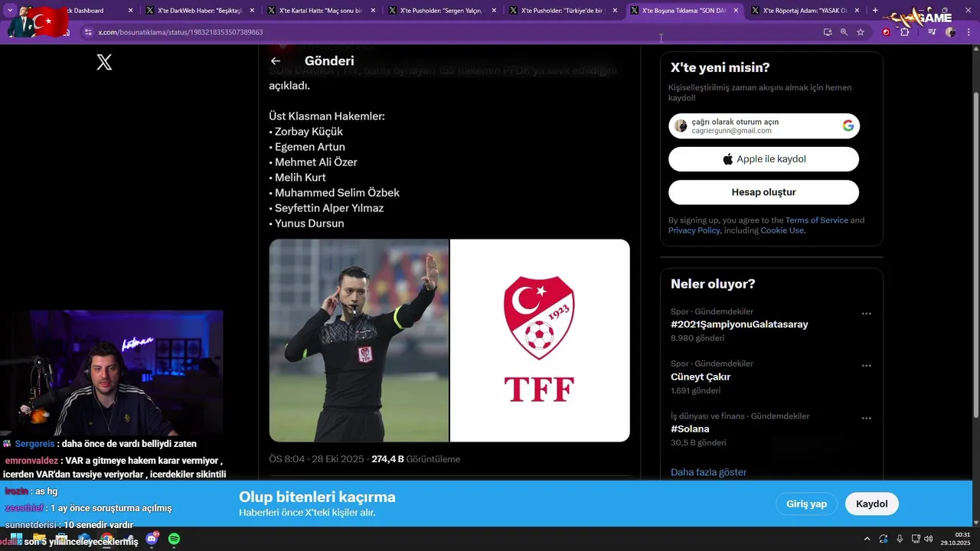The height and width of the screenshot is (551, 980).
Task: Click the Üst Klasman Hakemler: line
Action: tap(327, 116)
